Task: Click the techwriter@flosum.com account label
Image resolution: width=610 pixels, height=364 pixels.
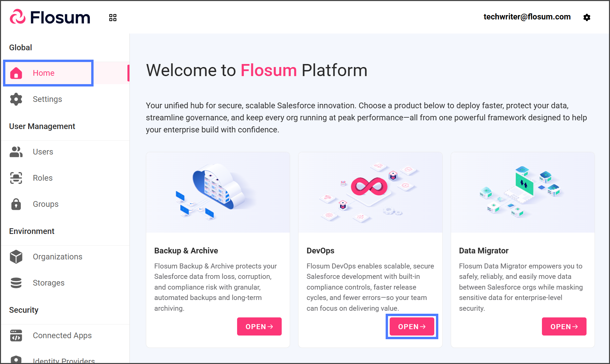Action: pos(527,17)
